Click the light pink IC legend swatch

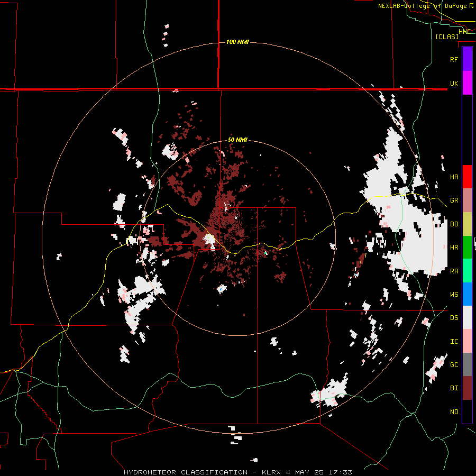click(467, 341)
